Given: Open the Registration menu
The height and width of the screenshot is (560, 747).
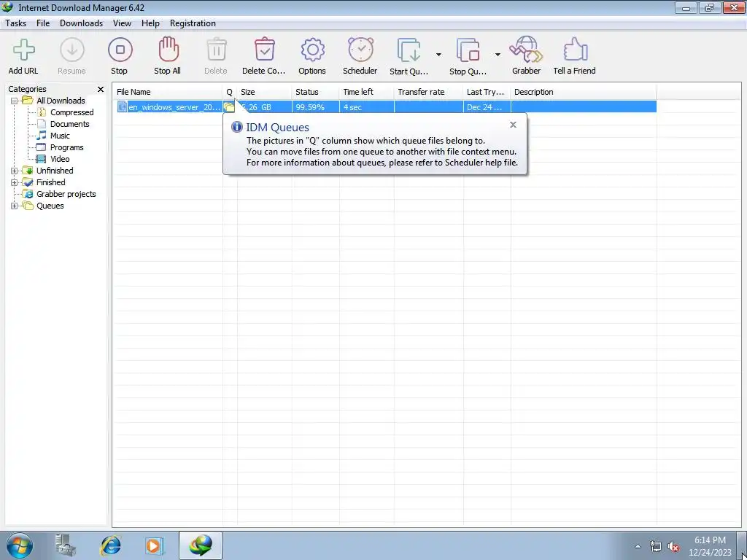Looking at the screenshot, I should pyautogui.click(x=193, y=23).
